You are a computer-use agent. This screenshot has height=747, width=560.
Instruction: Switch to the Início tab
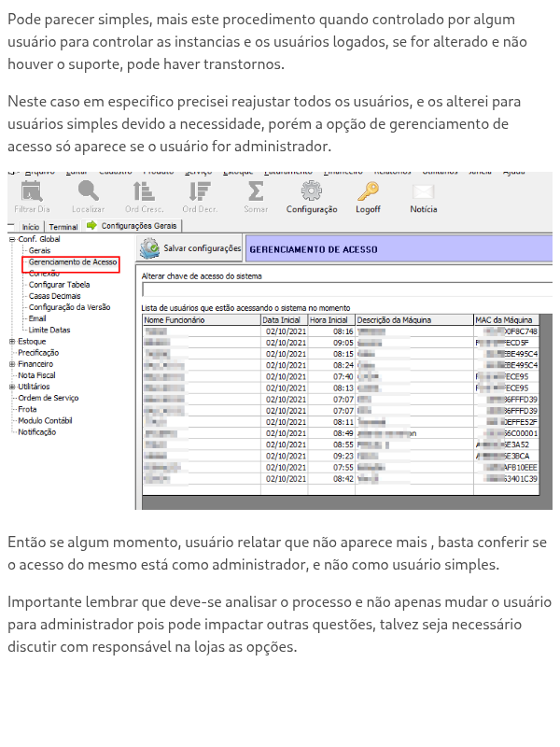click(x=31, y=227)
